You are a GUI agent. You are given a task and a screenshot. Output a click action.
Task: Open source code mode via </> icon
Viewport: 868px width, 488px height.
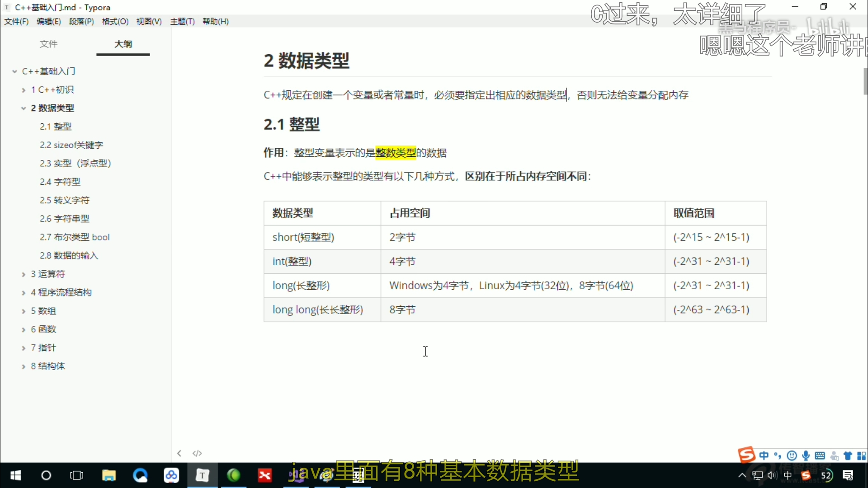coord(198,453)
